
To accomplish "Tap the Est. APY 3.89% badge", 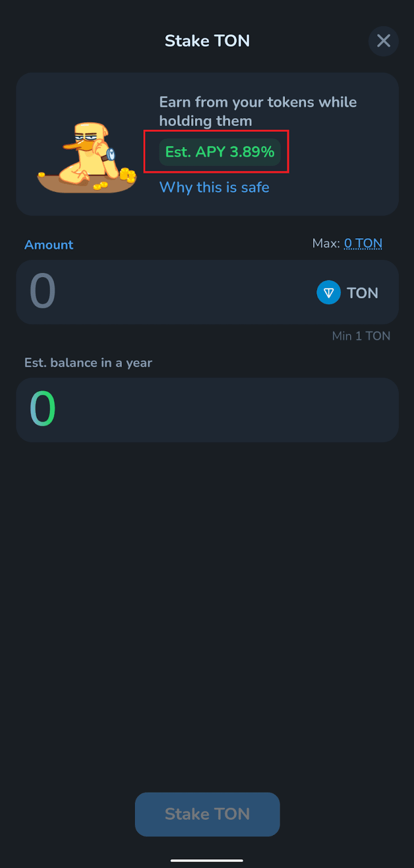I will (219, 152).
